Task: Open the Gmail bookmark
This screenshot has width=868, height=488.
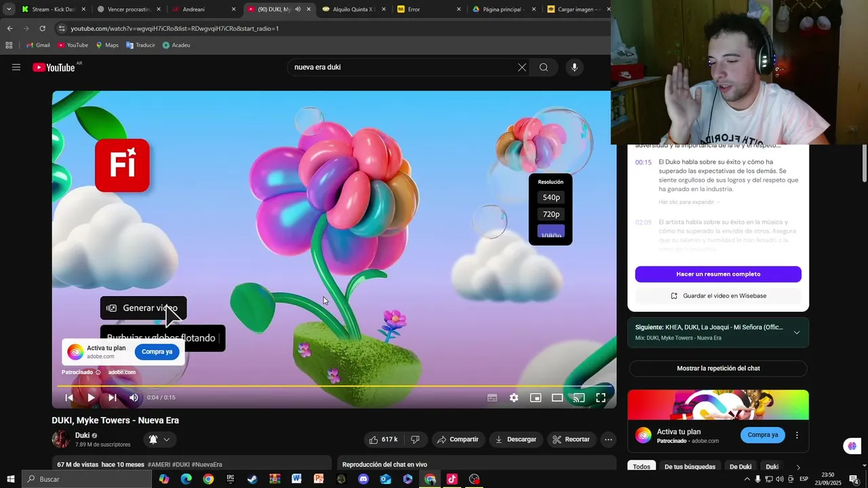Action: 38,45
